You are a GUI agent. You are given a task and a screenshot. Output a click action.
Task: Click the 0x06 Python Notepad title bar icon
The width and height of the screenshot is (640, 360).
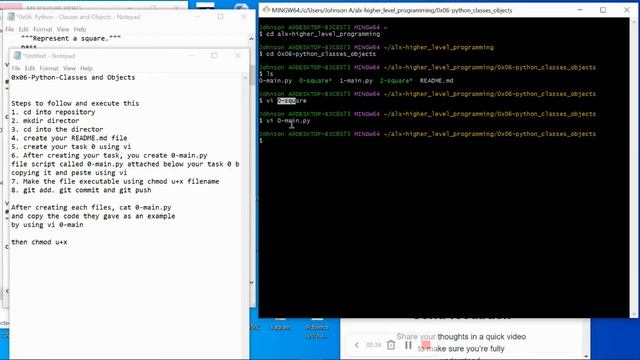coord(11,17)
